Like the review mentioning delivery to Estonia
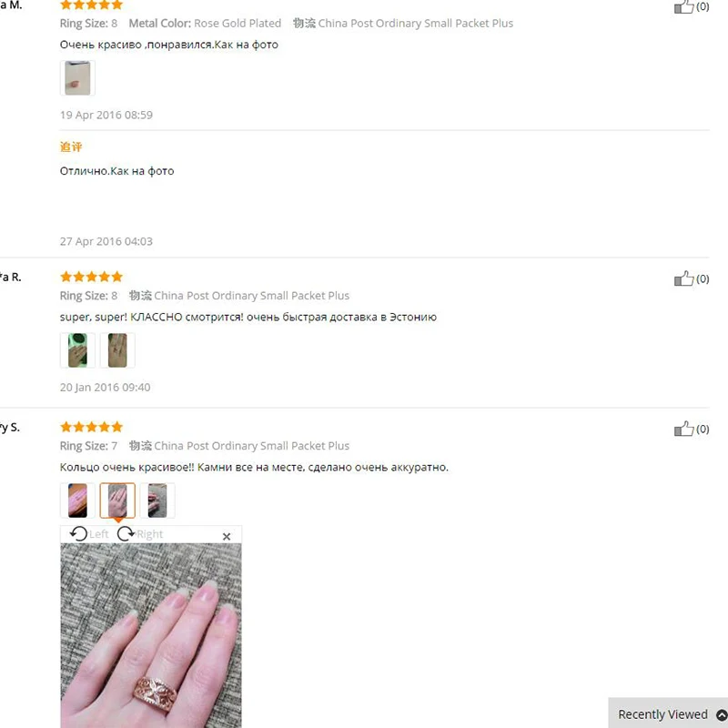 (683, 278)
